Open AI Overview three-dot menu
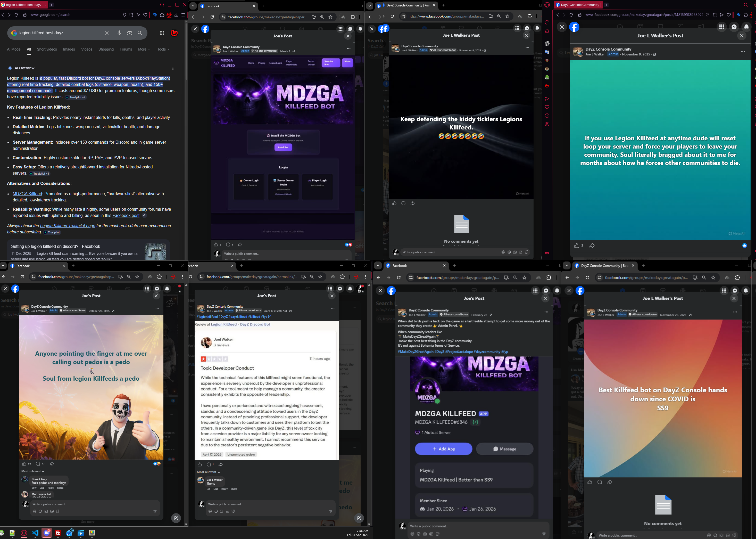756x539 pixels. (x=173, y=68)
